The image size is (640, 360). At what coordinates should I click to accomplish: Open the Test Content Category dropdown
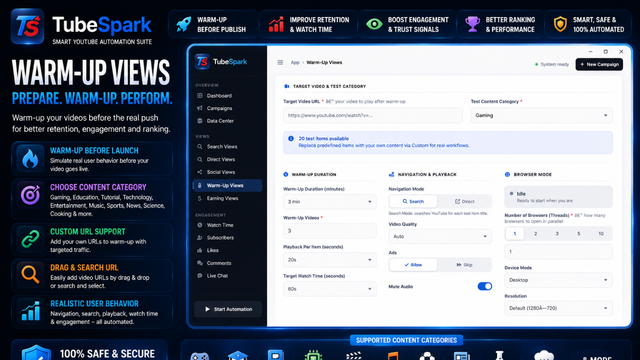[541, 116]
